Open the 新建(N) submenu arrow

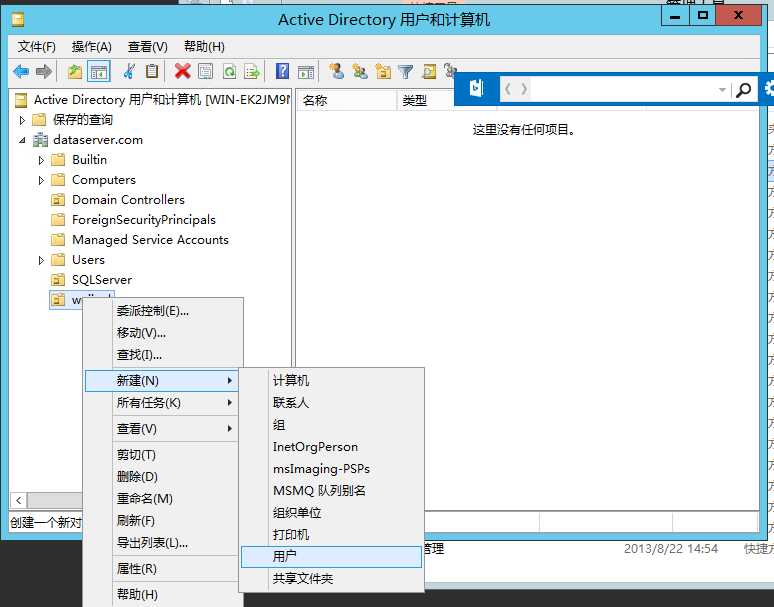click(x=230, y=380)
